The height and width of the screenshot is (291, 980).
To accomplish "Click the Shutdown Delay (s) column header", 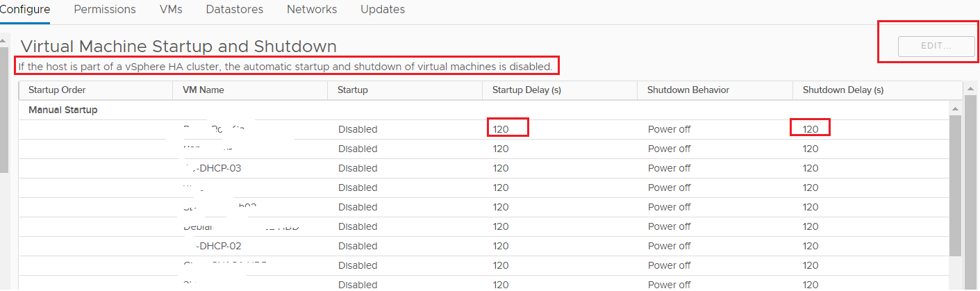I will (871, 90).
